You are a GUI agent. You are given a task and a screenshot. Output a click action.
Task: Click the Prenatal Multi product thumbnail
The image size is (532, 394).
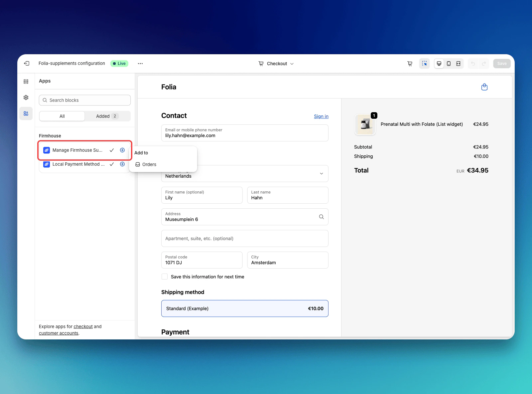pyautogui.click(x=365, y=124)
